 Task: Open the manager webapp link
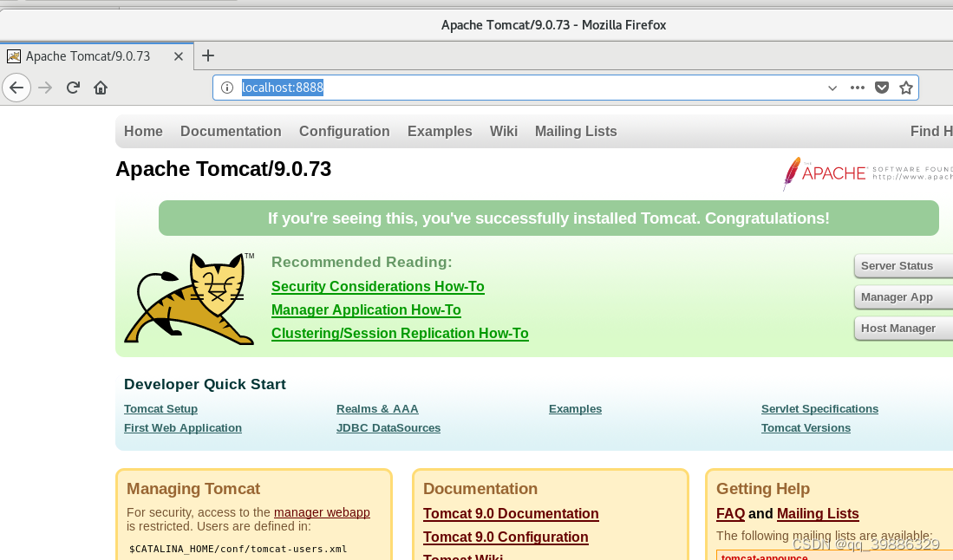pos(322,512)
